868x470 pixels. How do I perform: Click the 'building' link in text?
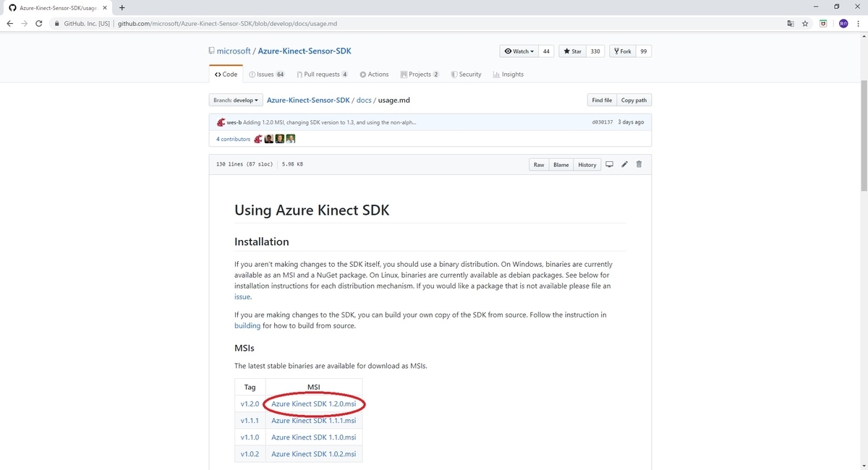point(247,325)
